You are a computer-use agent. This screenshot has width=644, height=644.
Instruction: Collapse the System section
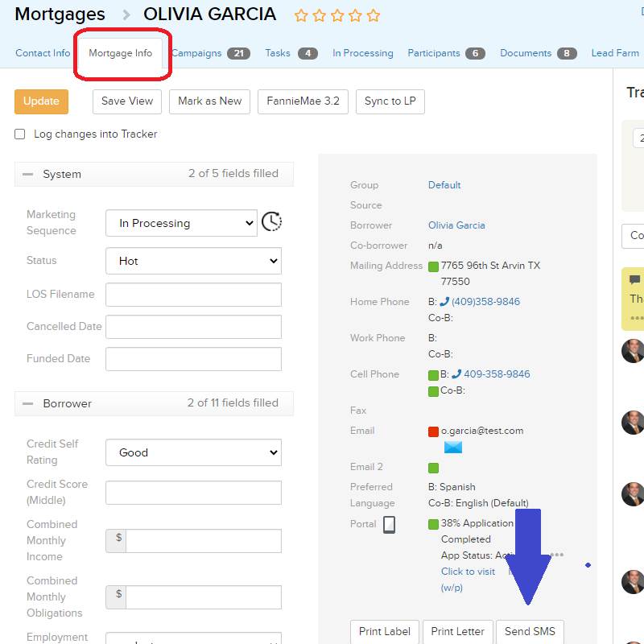[28, 174]
